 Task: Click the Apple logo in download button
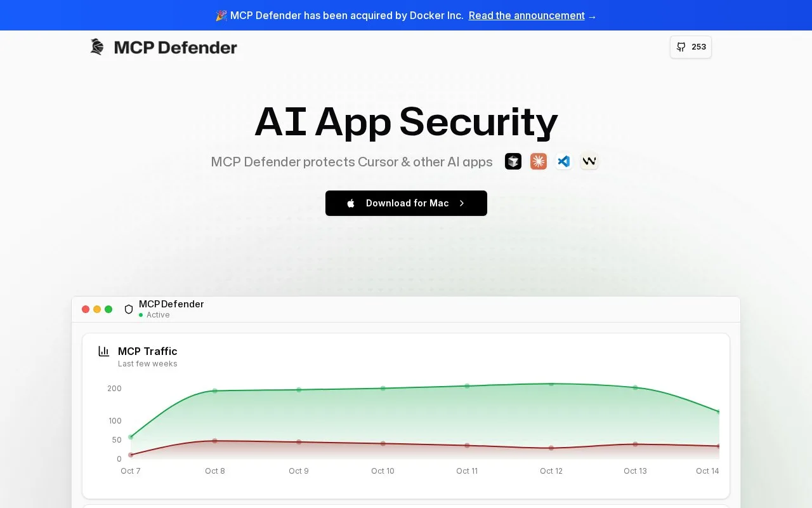pyautogui.click(x=351, y=203)
